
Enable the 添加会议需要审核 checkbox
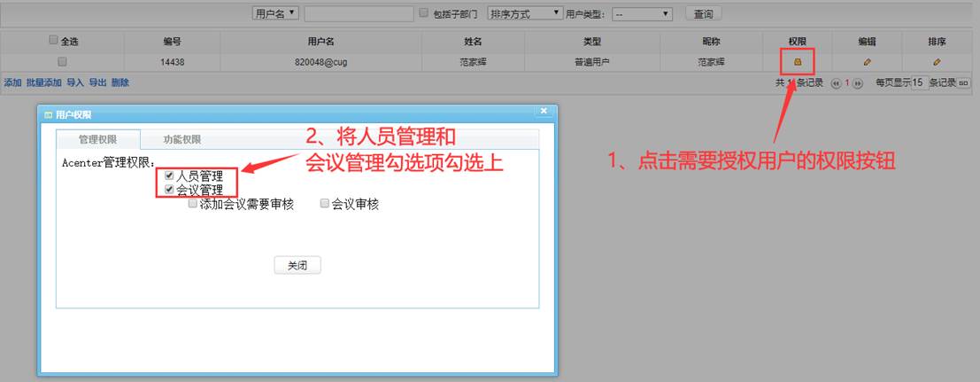193,203
